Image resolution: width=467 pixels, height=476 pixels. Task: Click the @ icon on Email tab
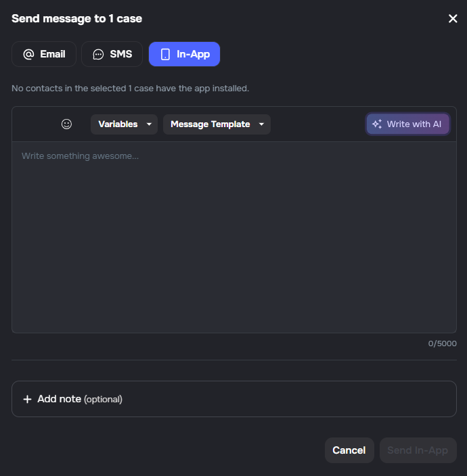pyautogui.click(x=28, y=54)
